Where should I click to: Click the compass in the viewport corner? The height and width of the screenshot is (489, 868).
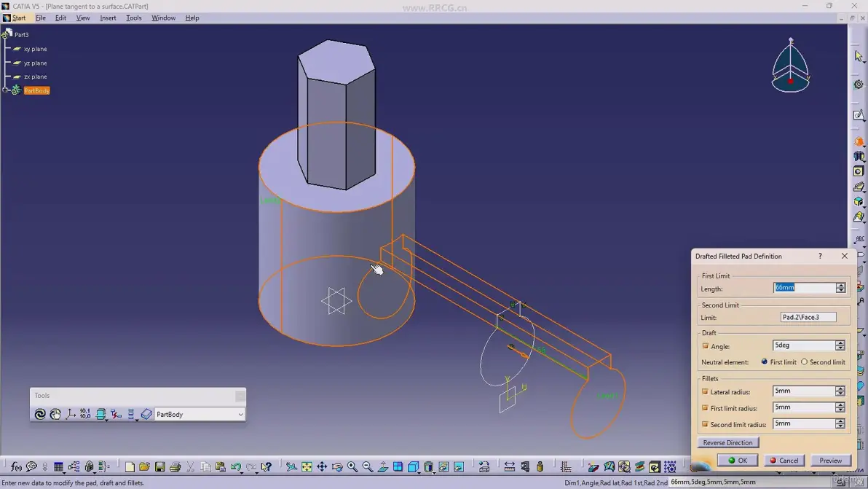click(x=791, y=66)
